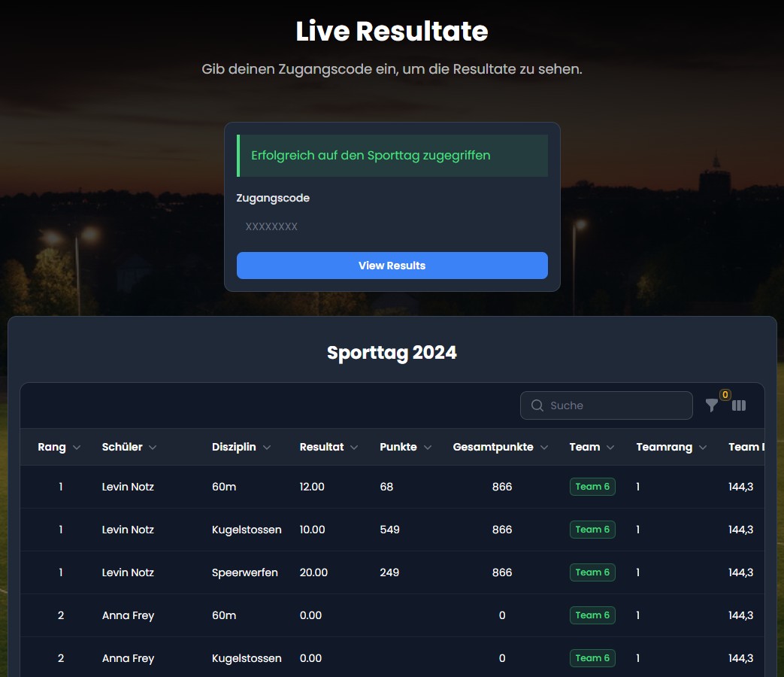Select Anna Frey in the 60m row
Viewport: 784px width, 677px height.
coord(128,615)
